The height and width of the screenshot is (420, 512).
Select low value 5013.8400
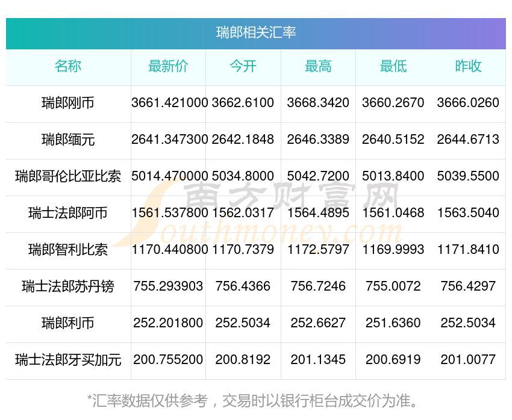(393, 176)
